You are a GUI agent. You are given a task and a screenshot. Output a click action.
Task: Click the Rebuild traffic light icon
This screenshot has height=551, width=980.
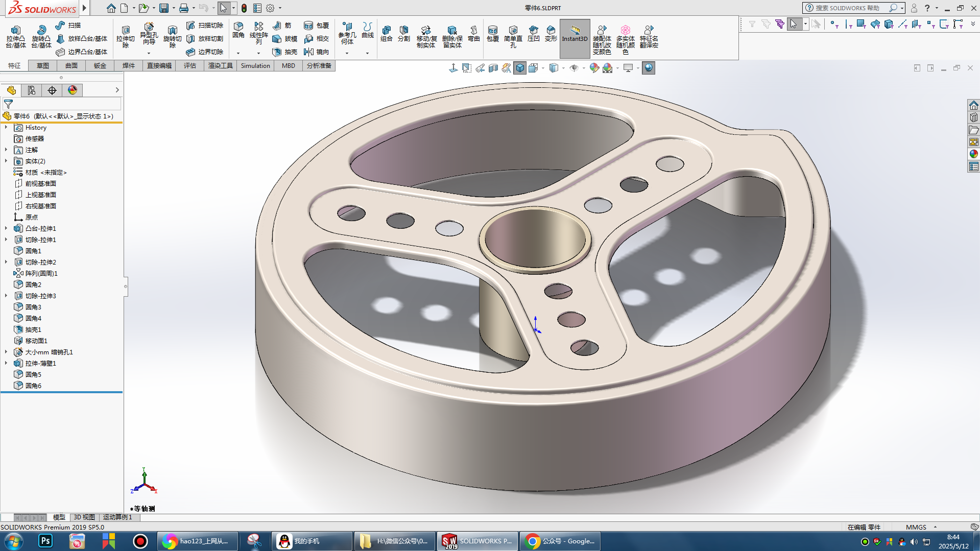[x=244, y=8]
